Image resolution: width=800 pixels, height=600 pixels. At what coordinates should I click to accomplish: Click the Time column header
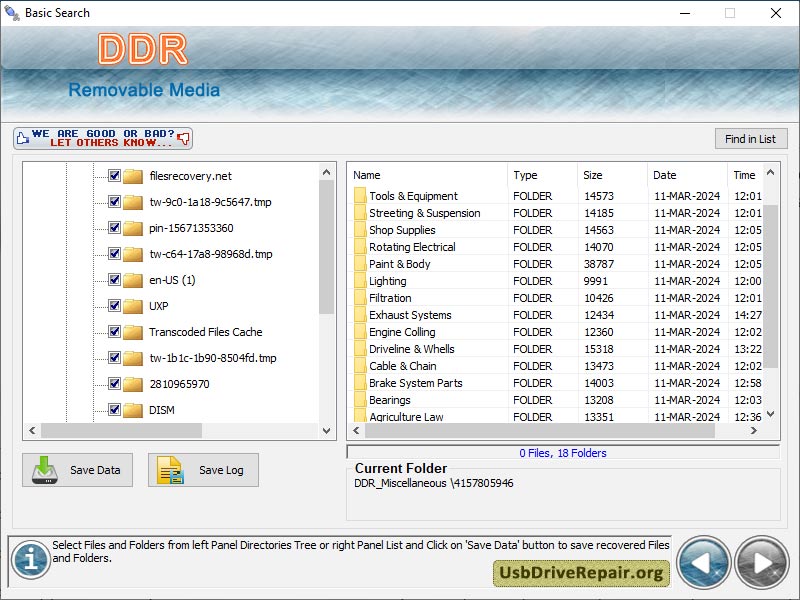click(x=745, y=175)
